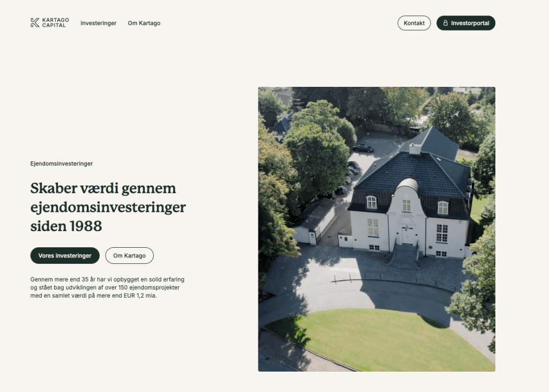Open the Investeringer menu item
This screenshot has width=549, height=392.
(x=98, y=23)
